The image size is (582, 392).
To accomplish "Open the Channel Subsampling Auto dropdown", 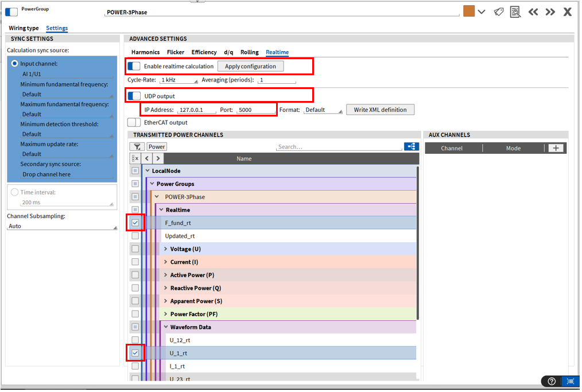I will click(x=62, y=226).
